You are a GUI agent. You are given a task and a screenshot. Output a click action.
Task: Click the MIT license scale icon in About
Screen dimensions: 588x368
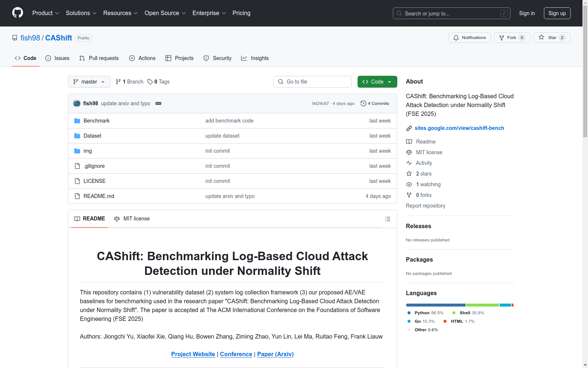click(x=409, y=152)
